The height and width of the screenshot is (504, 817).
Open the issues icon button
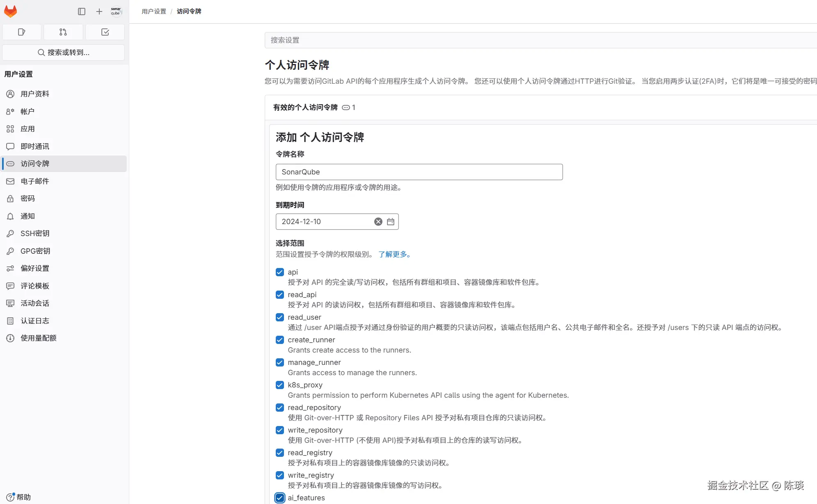pyautogui.click(x=22, y=32)
